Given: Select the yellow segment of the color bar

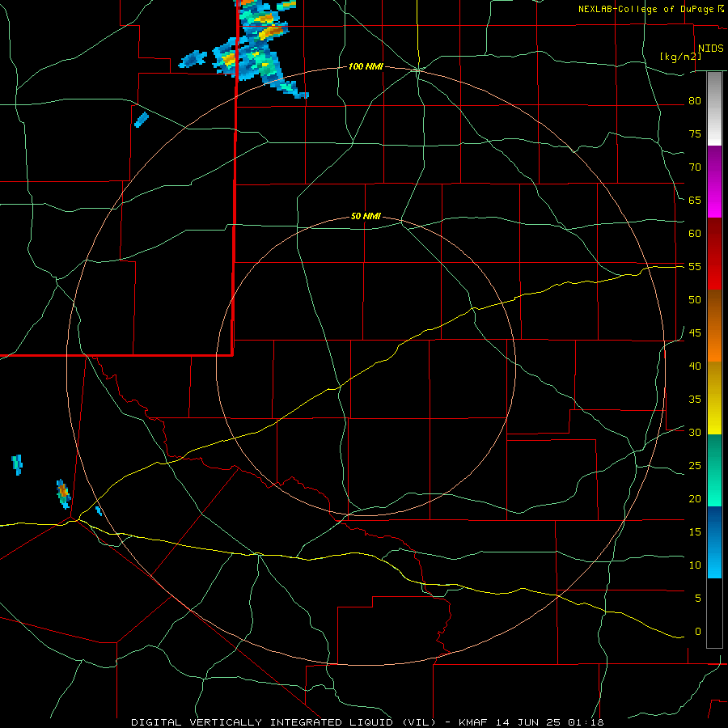Looking at the screenshot, I should point(714,398).
